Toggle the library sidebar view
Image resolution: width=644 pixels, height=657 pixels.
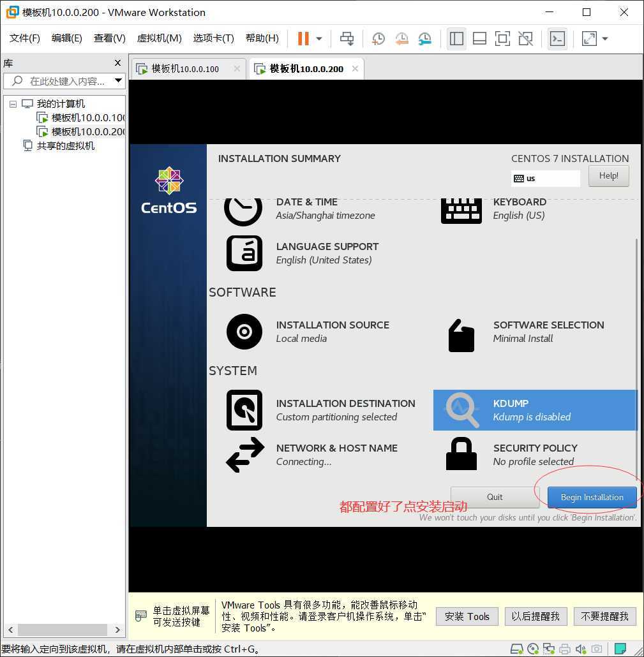coord(456,38)
